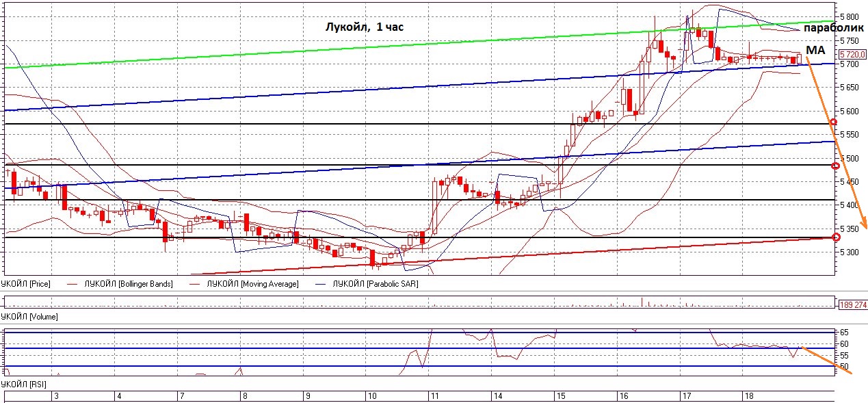Click the 5 500 price axis label
Viewport: 868px width, 403px height.
tap(850, 158)
